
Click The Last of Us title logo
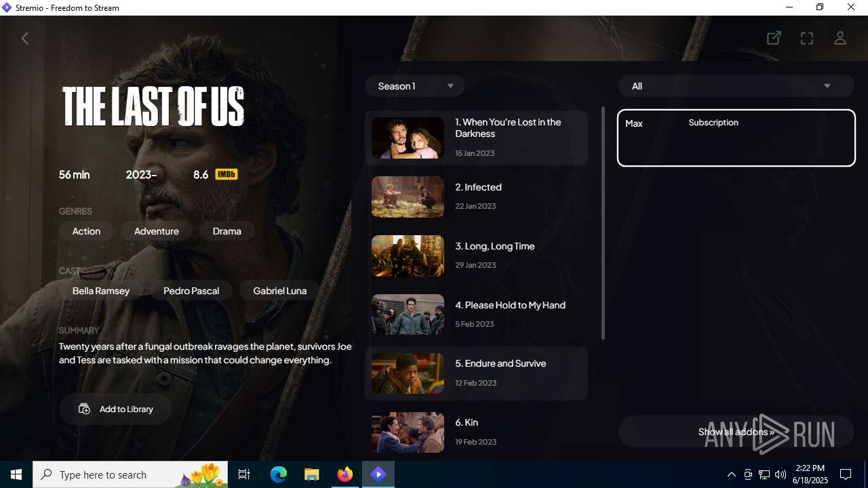pyautogui.click(x=153, y=106)
